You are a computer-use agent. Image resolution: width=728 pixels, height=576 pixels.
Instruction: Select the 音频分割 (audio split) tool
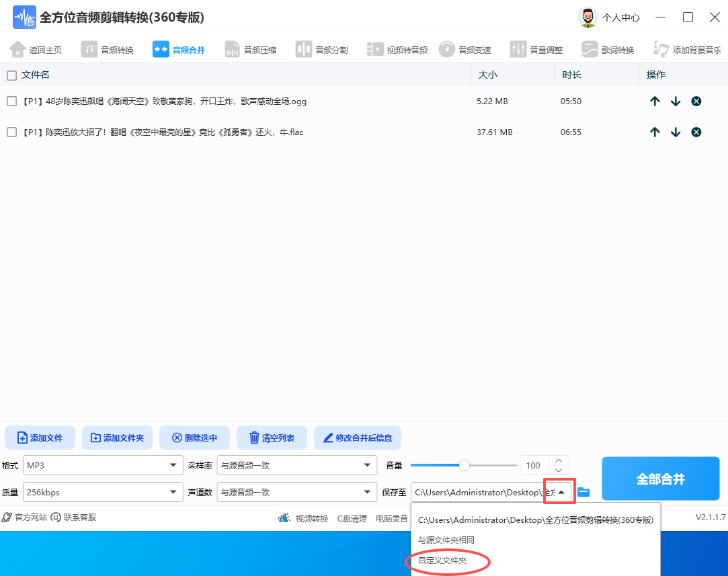tap(322, 48)
